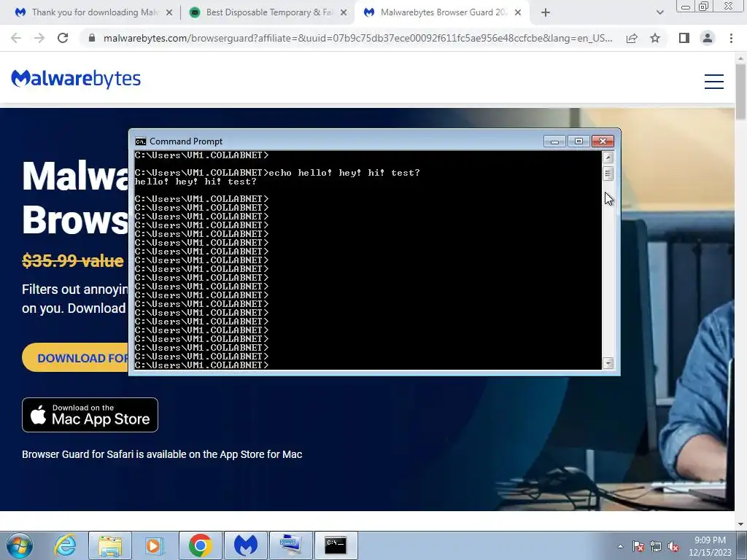747x560 pixels.
Task: Open Windows Media Player from the taskbar
Action: pyautogui.click(x=155, y=545)
